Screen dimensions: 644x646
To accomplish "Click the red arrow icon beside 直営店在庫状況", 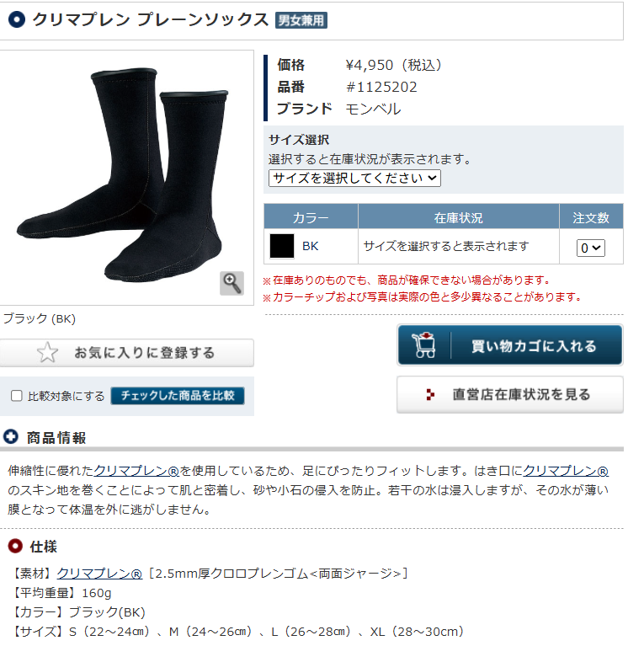I will tap(430, 394).
